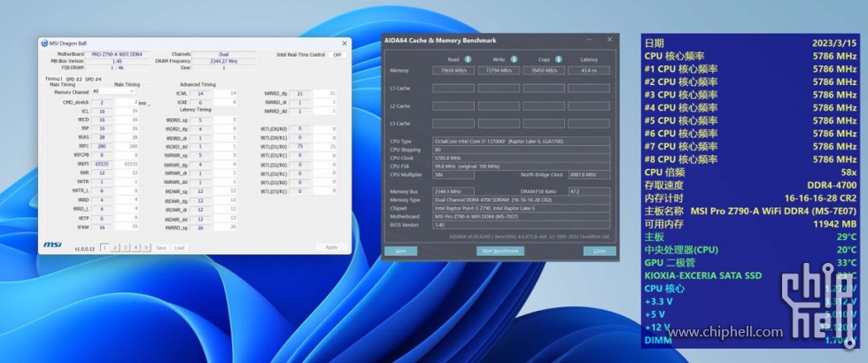Switch to the SPD #4 tab
Viewport: 868px width, 363px height.
[94, 79]
